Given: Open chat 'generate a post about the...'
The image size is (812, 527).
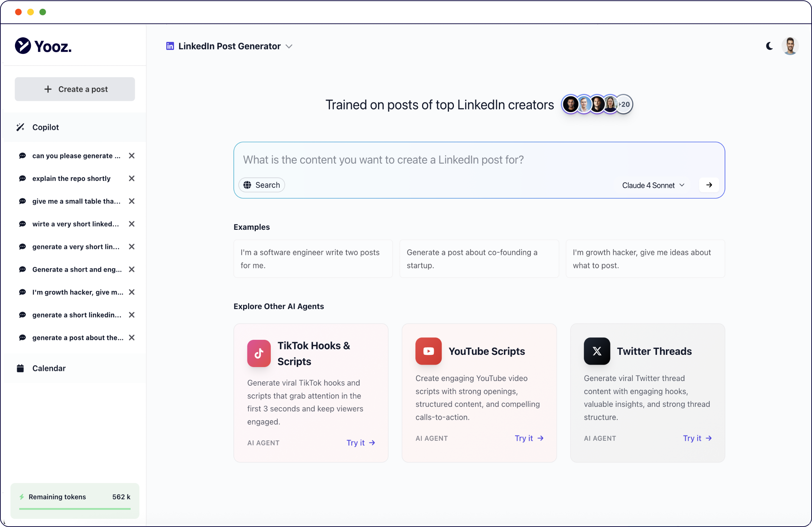Looking at the screenshot, I should (78, 337).
